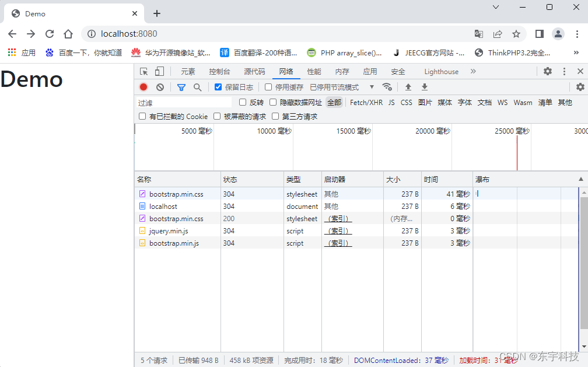Check the 第三方请求 filter checkbox
This screenshot has height=367, width=588.
click(276, 116)
